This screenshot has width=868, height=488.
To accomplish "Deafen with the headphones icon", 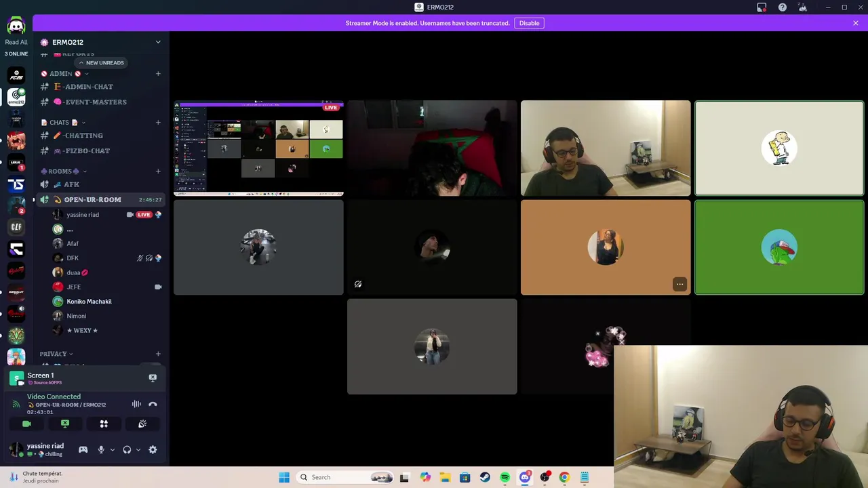I will tap(127, 449).
